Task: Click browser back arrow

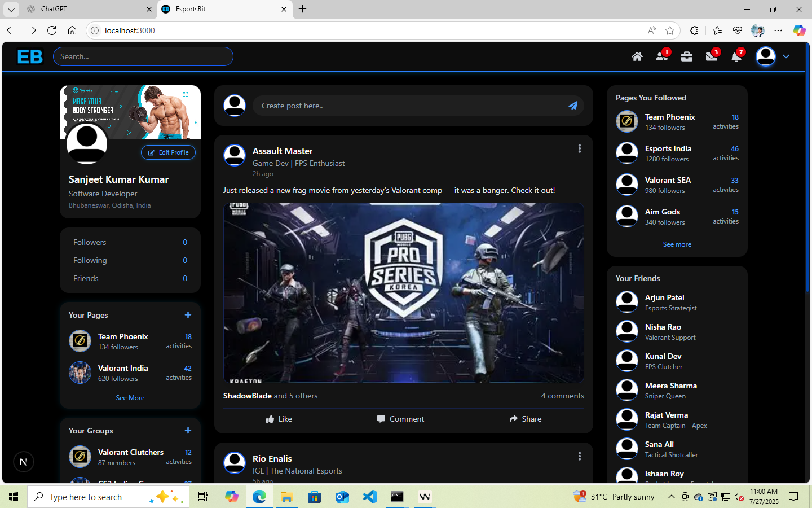Action: click(11, 30)
